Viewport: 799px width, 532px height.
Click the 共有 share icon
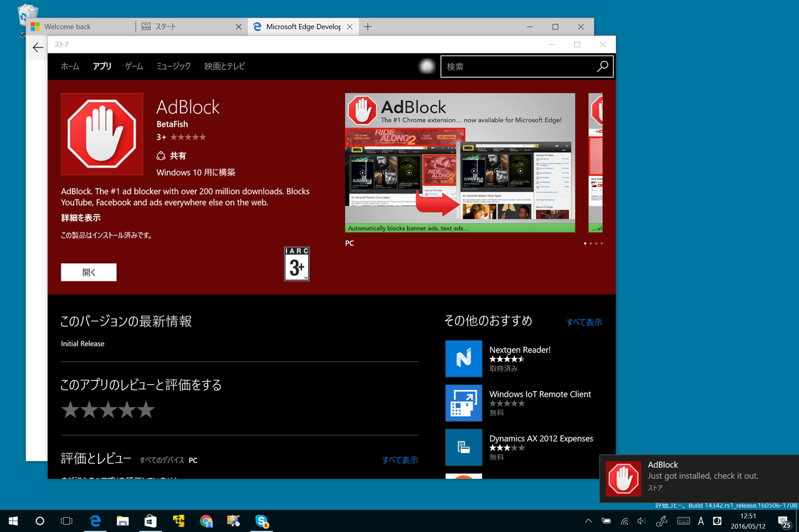point(160,155)
